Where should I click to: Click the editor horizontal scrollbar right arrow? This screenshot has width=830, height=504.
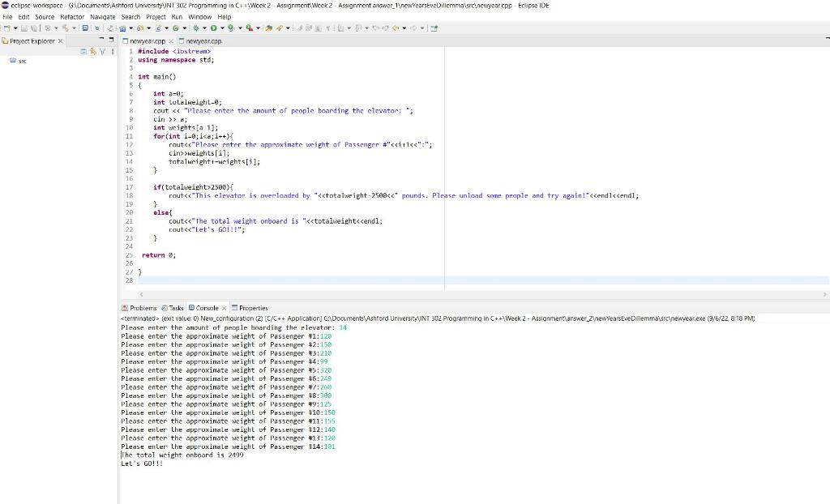pos(824,294)
